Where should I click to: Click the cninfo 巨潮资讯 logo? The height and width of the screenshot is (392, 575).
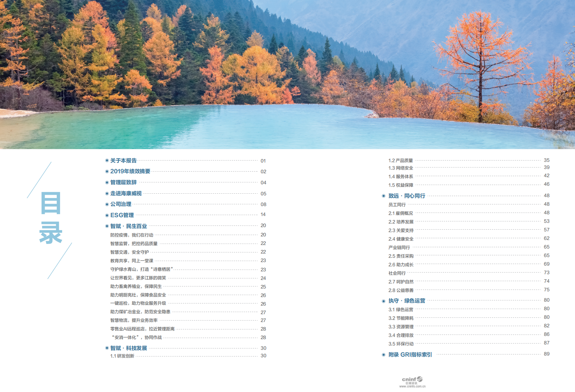tap(412, 379)
